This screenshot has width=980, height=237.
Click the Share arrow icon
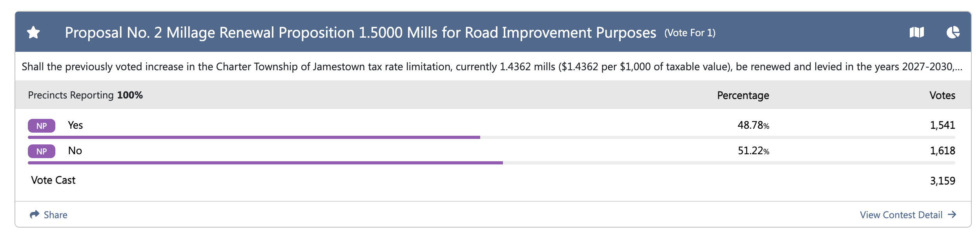click(x=35, y=214)
